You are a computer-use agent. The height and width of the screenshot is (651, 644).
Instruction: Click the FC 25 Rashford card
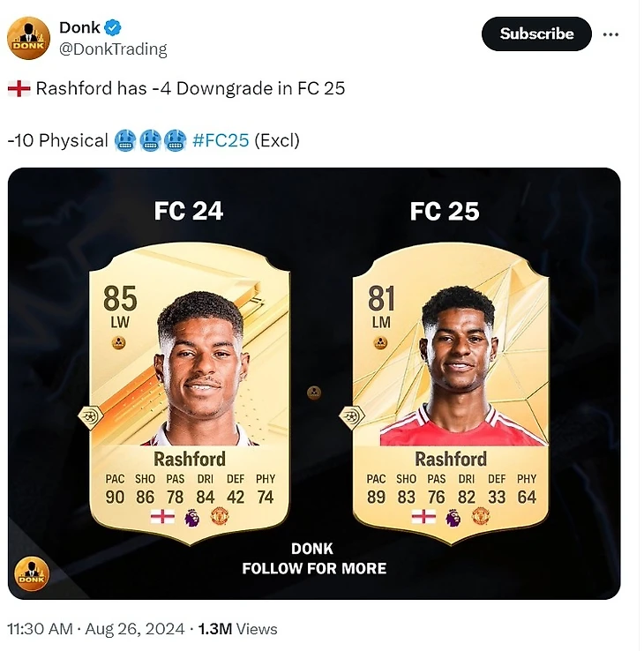451,393
